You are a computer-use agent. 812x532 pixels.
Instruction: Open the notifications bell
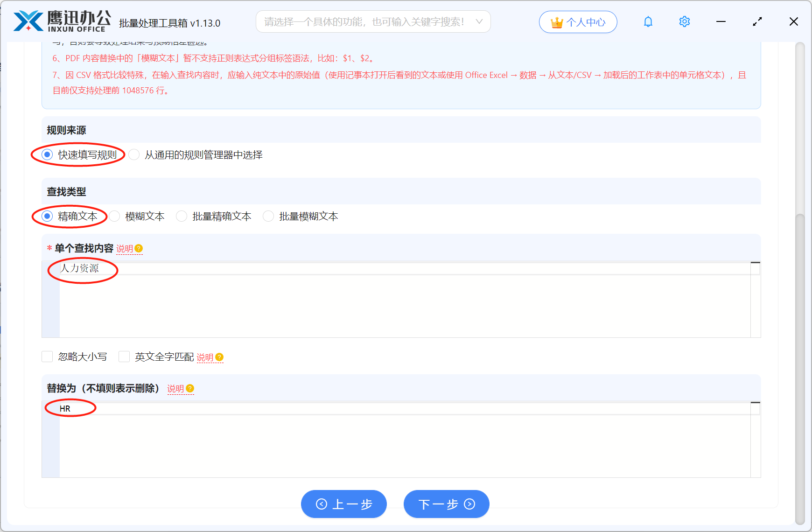coord(648,21)
